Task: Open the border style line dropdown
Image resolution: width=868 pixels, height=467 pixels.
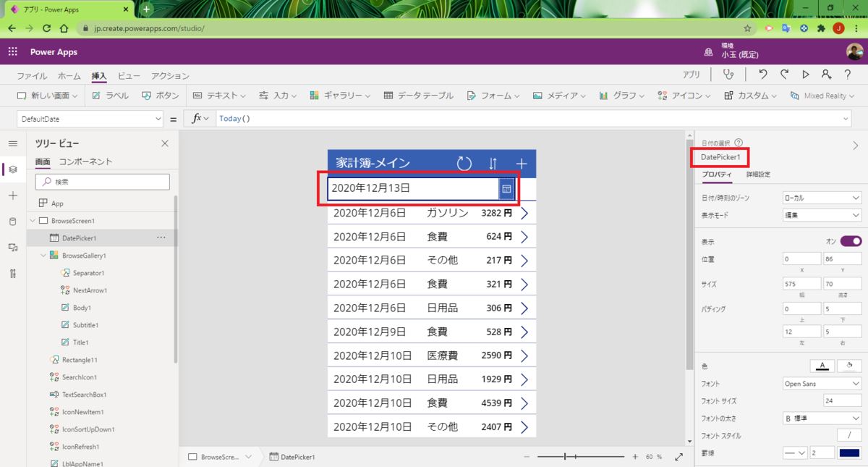Action: (x=795, y=453)
